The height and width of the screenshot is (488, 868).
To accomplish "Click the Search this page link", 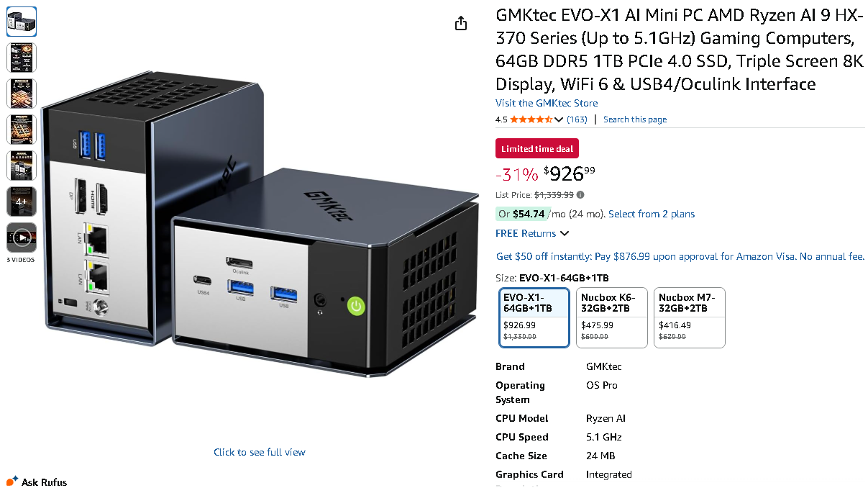I will pyautogui.click(x=635, y=119).
